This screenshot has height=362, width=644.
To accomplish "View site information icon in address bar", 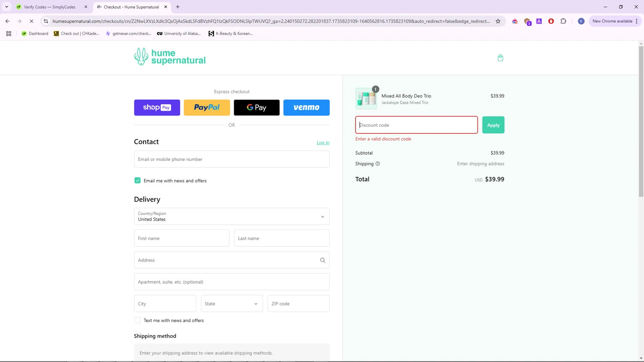I will (x=46, y=21).
